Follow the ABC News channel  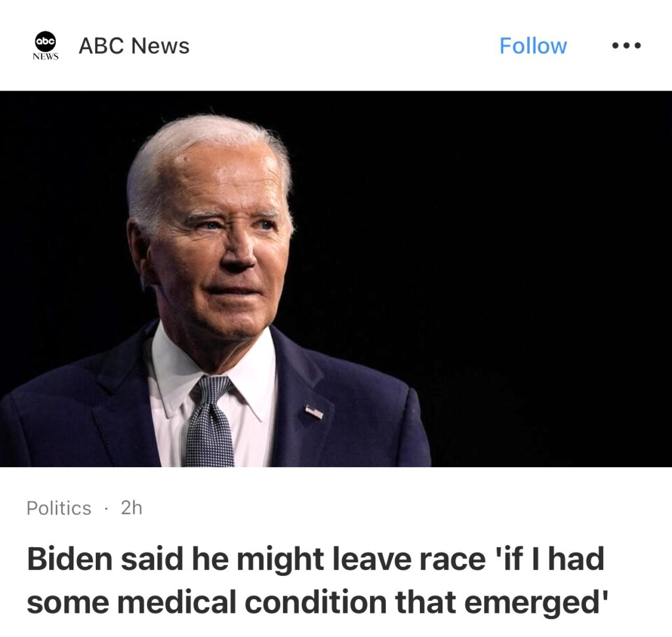click(533, 45)
